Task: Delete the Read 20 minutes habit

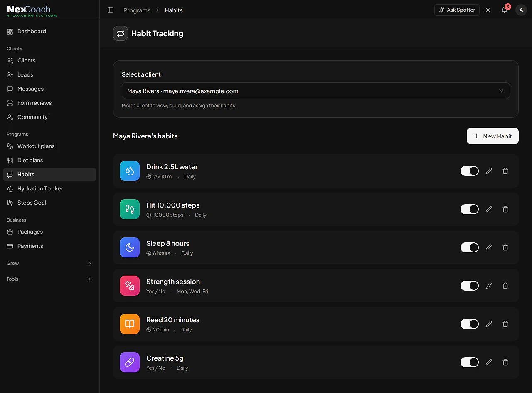Action: pos(505,324)
